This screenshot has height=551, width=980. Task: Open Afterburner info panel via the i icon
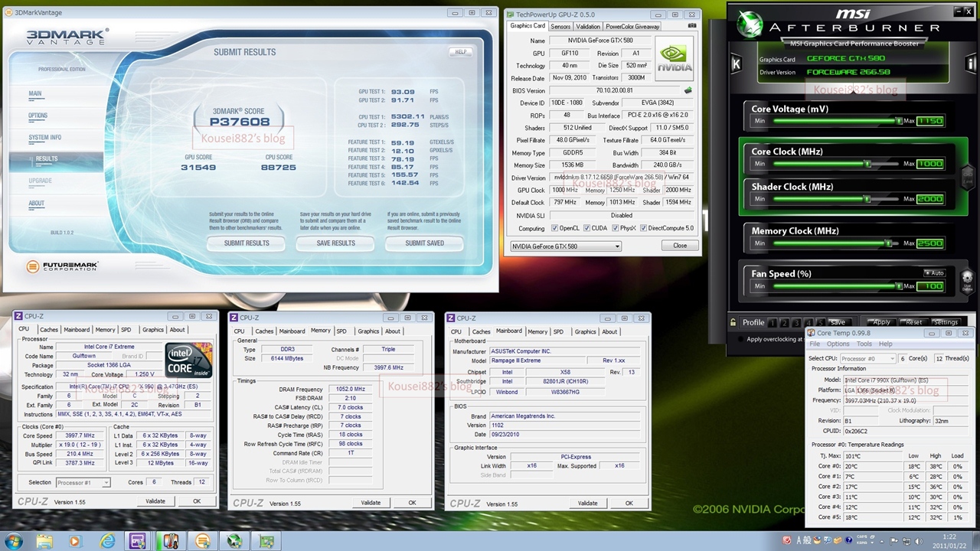click(x=971, y=64)
